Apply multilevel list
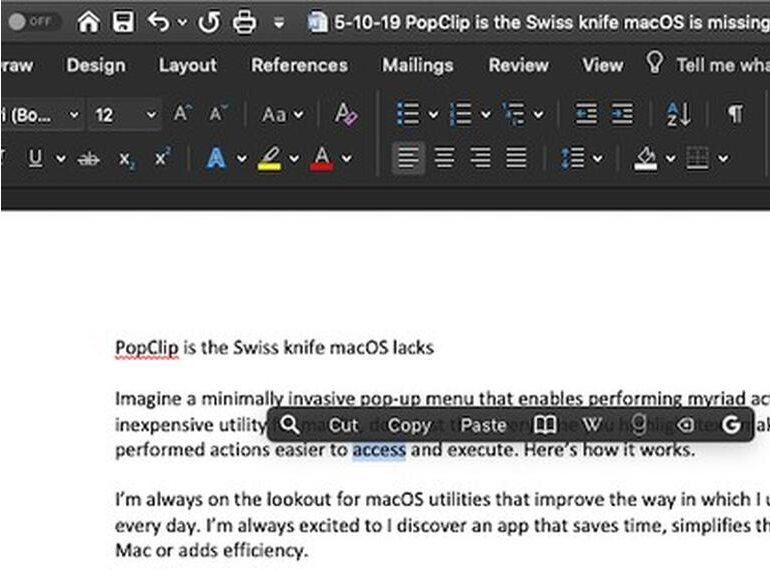 coord(514,114)
